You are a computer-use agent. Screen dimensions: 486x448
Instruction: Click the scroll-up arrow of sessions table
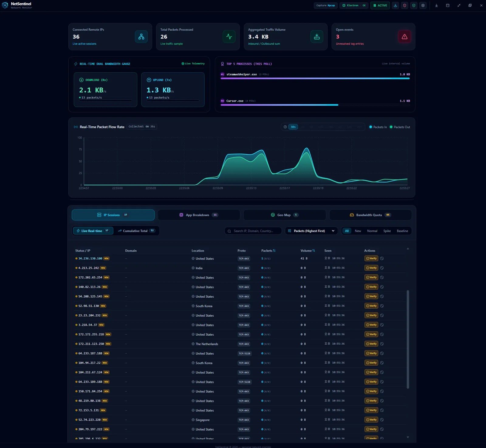(408, 249)
